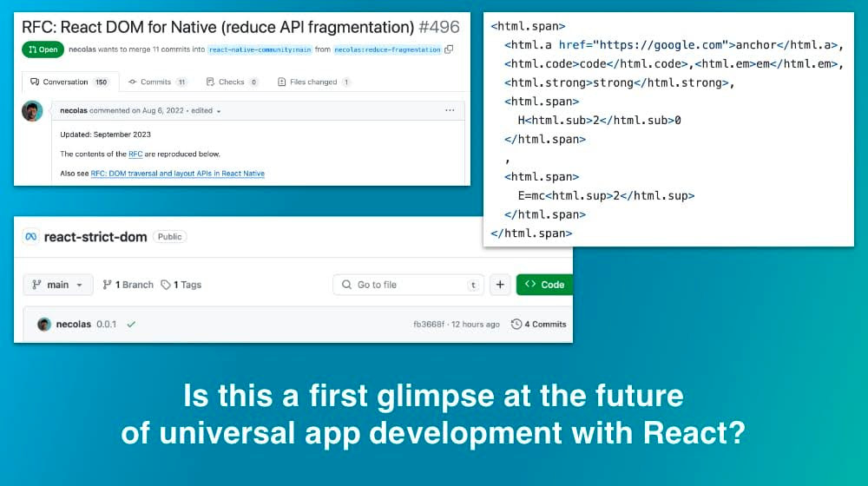The image size is (868, 486).
Task: Open the react-strict-dom repository title
Action: [95, 237]
